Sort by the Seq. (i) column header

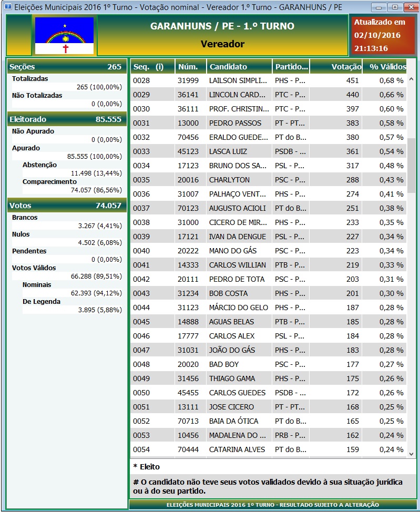pos(152,67)
